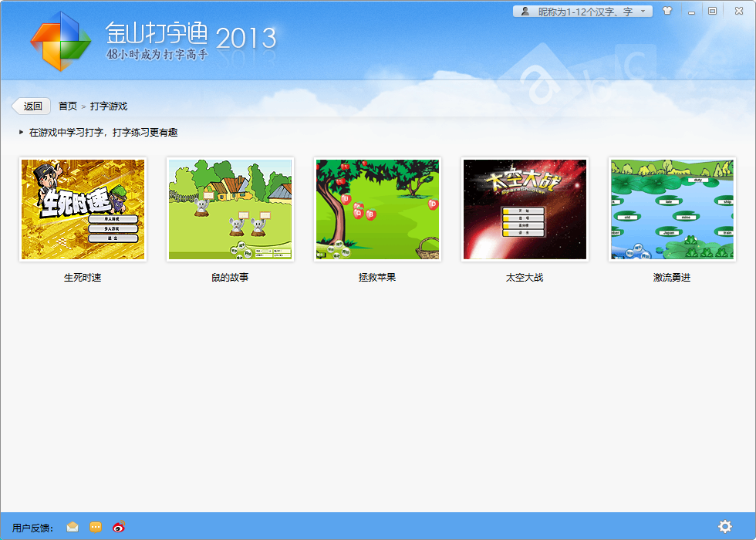The height and width of the screenshot is (540, 756).
Task: Open the 激流勇进 game thumbnail
Action: 672,209
